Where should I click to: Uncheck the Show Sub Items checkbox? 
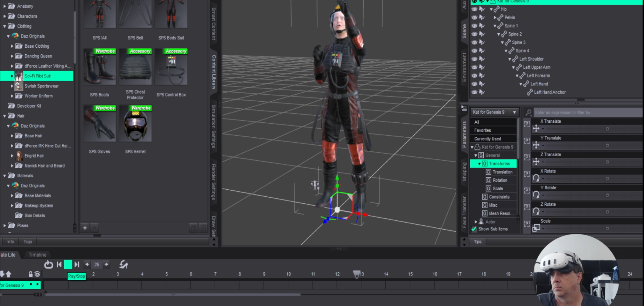[x=474, y=229]
